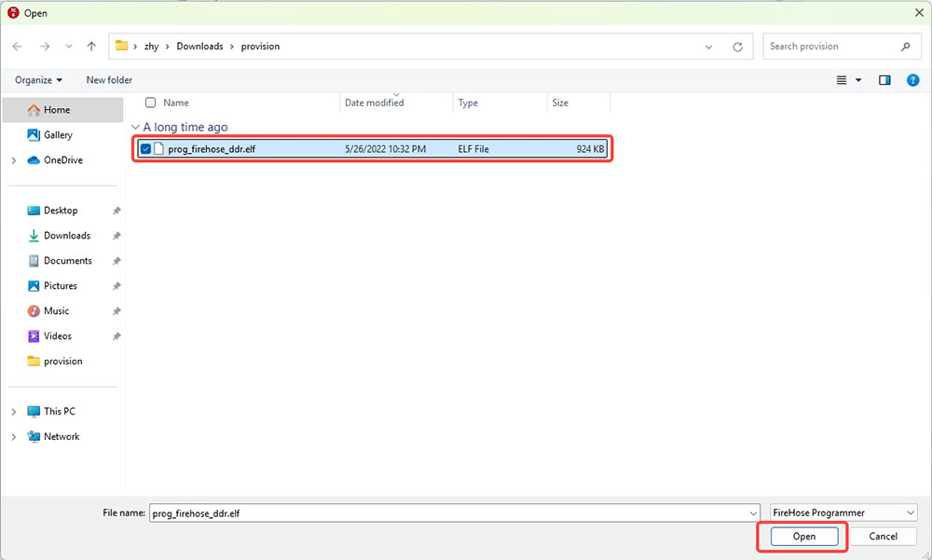This screenshot has width=932, height=560.
Task: Click the prog_firehose_ddr.elf file icon
Action: point(158,149)
